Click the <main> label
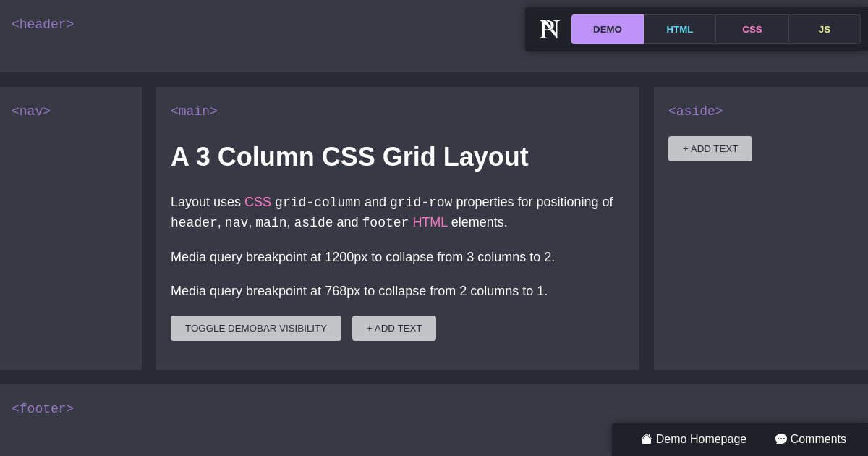 pyautogui.click(x=194, y=111)
